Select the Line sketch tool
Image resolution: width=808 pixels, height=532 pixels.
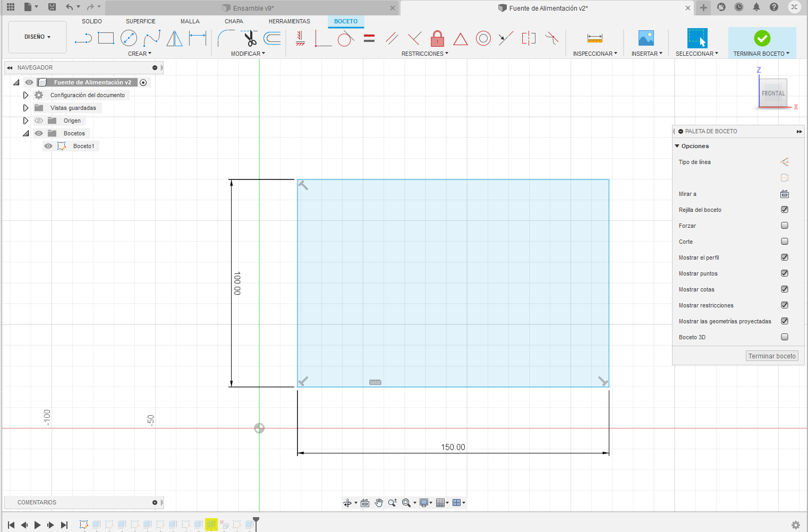click(x=83, y=38)
